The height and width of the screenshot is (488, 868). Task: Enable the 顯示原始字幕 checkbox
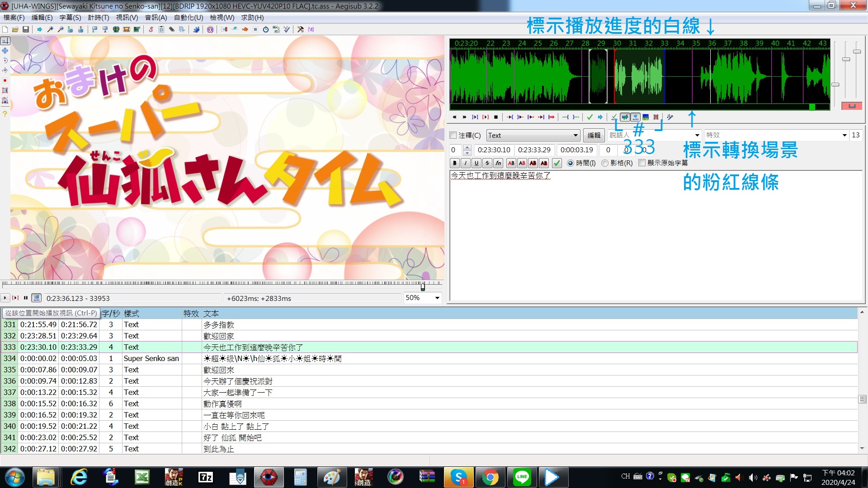pos(642,163)
